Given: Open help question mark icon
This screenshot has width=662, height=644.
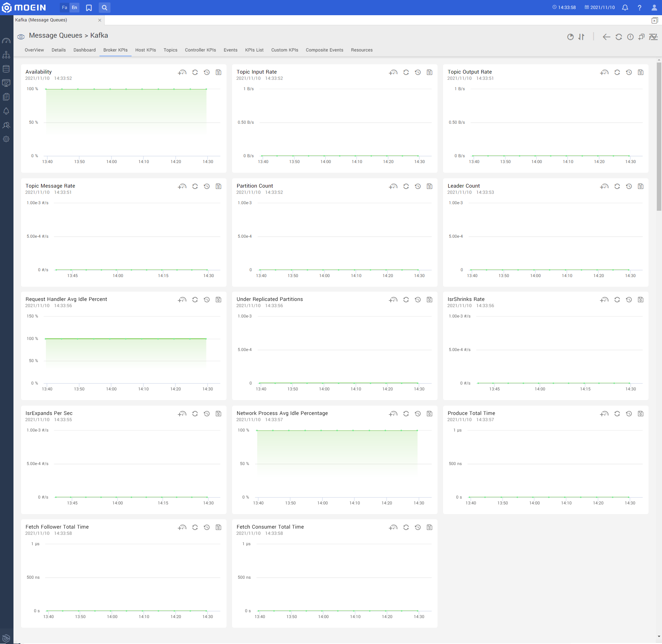Looking at the screenshot, I should 640,8.
